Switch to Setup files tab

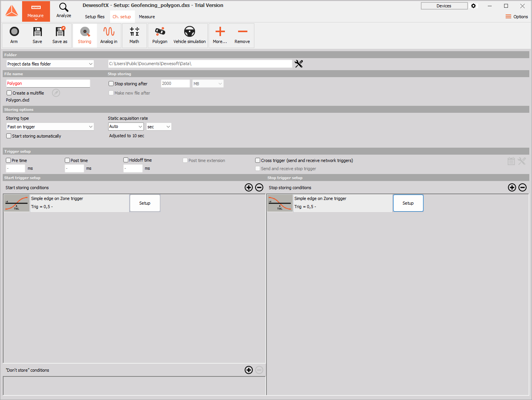click(95, 17)
